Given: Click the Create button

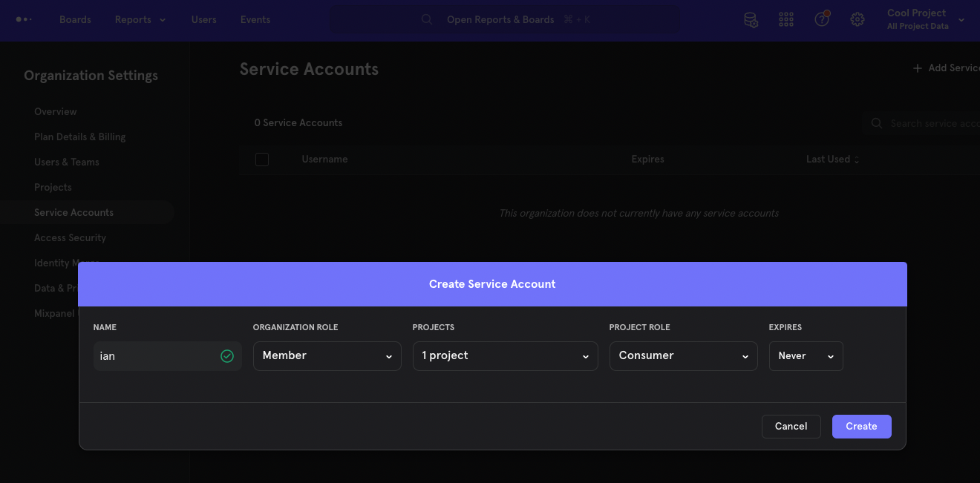Looking at the screenshot, I should click(861, 426).
